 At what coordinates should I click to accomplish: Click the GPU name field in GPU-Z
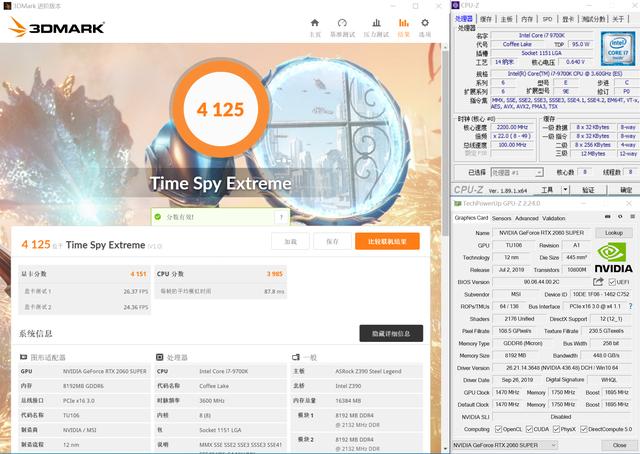tap(541, 233)
